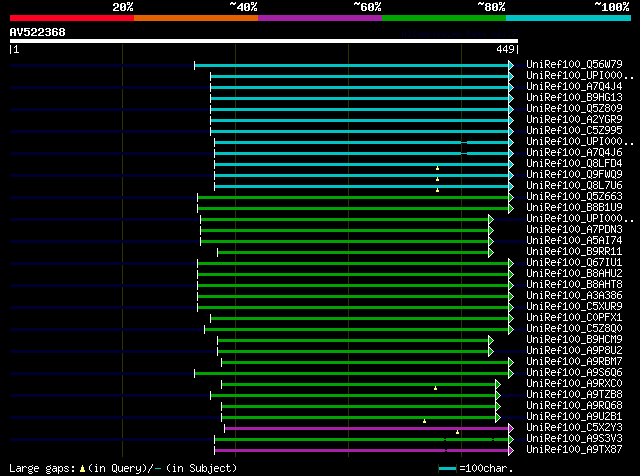Image resolution: width=640 pixels, height=476 pixels.
Task: Select the "Large gaps:" legend text
Action: [42, 468]
